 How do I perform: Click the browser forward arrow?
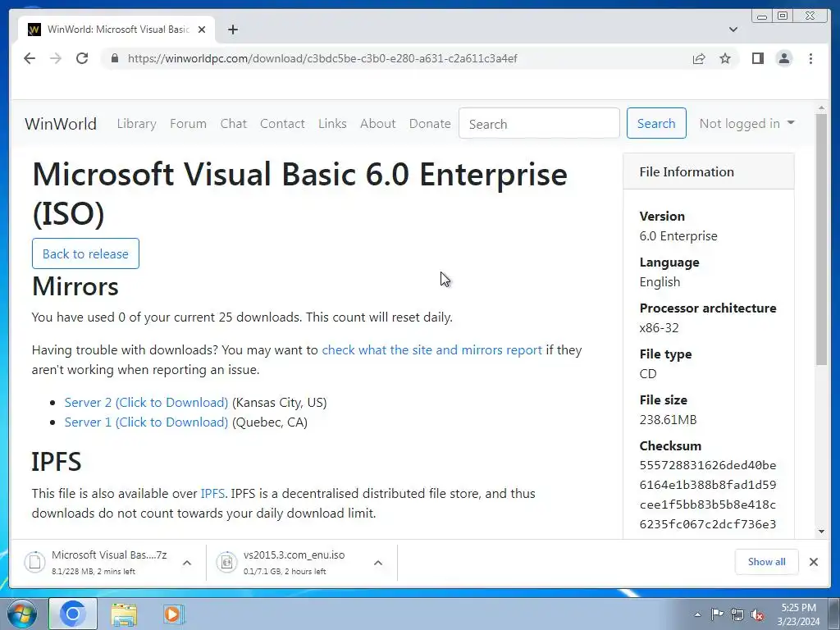click(x=56, y=58)
